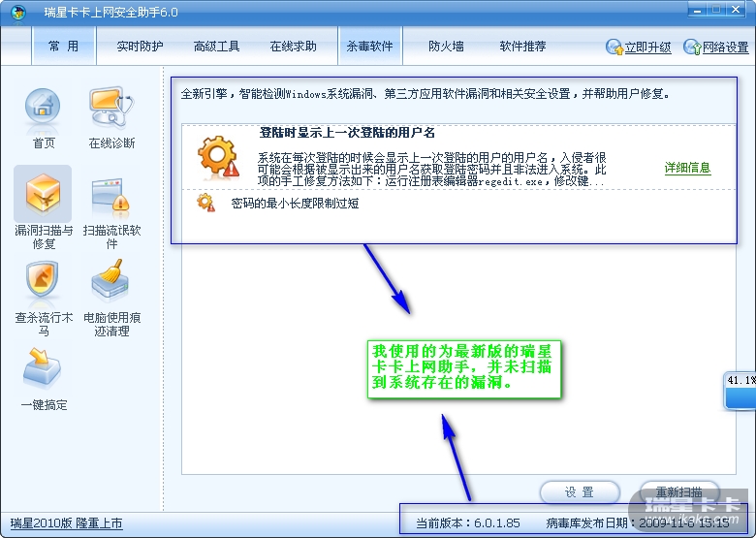Open the 电脑使用痕迹清理 broom icon
The image size is (756, 538).
click(x=110, y=281)
